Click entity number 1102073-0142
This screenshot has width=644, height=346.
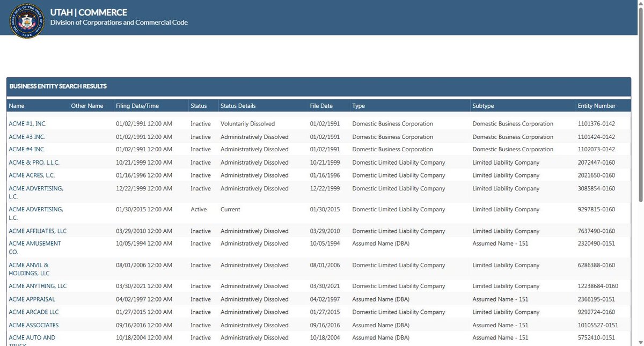point(596,149)
